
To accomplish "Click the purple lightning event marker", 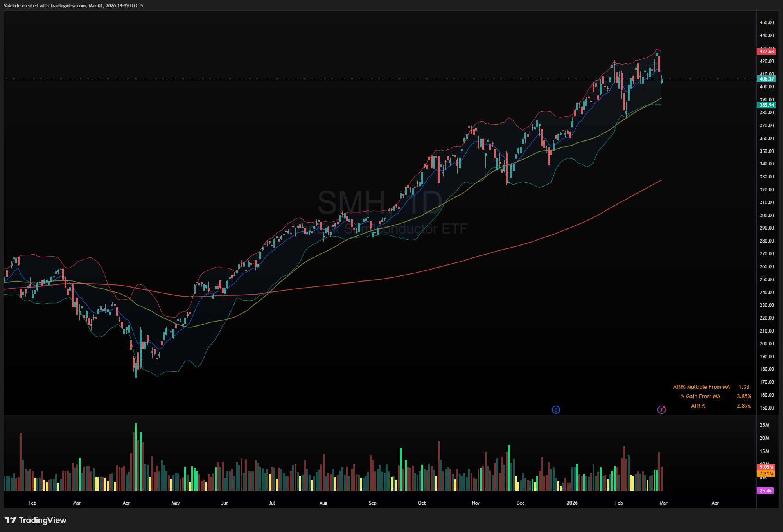I will tap(661, 410).
